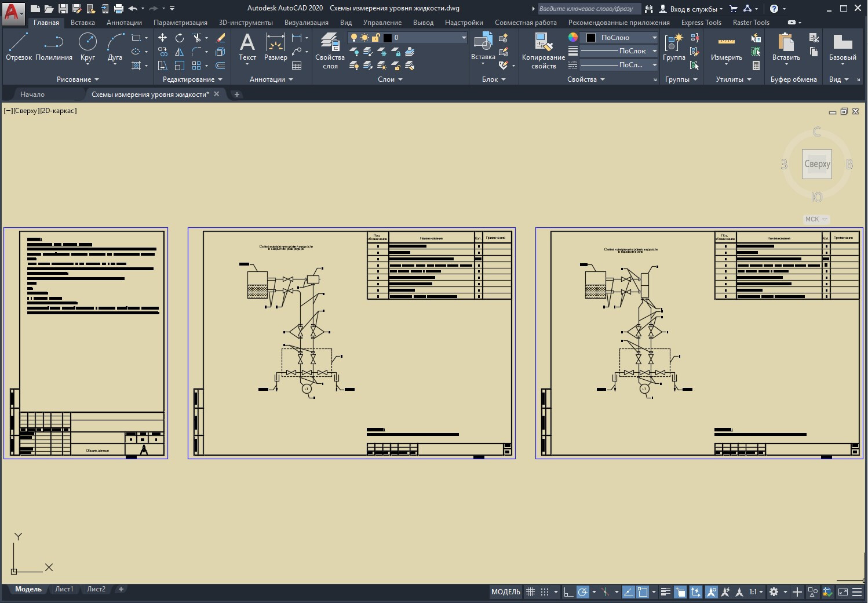Open the annotation scale 1:1 dropdown
Image resolution: width=868 pixels, height=603 pixels.
coord(756,592)
